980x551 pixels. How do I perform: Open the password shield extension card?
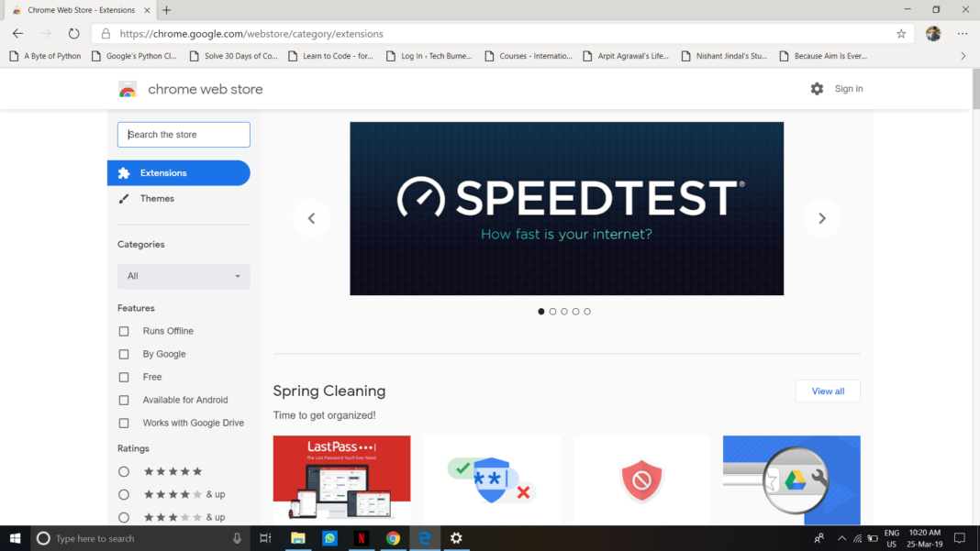492,479
